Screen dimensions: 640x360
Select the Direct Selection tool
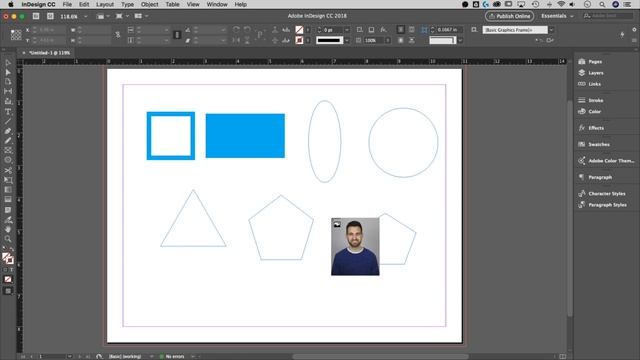8,72
